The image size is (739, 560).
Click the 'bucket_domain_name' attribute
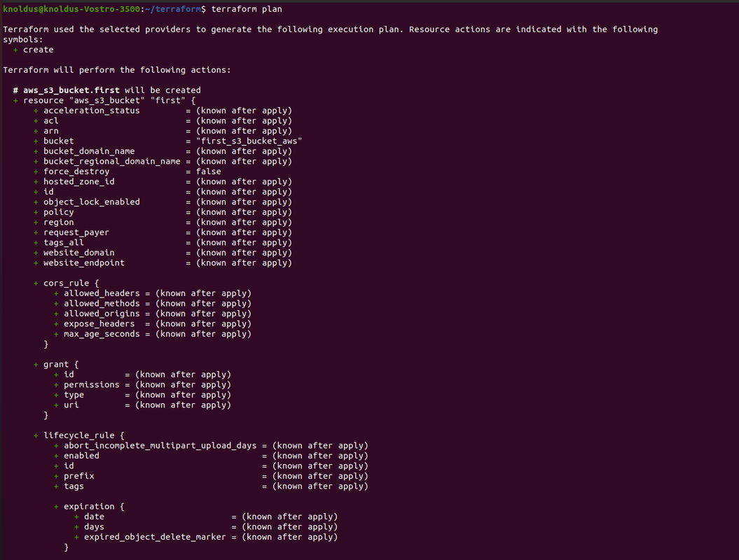pos(89,151)
